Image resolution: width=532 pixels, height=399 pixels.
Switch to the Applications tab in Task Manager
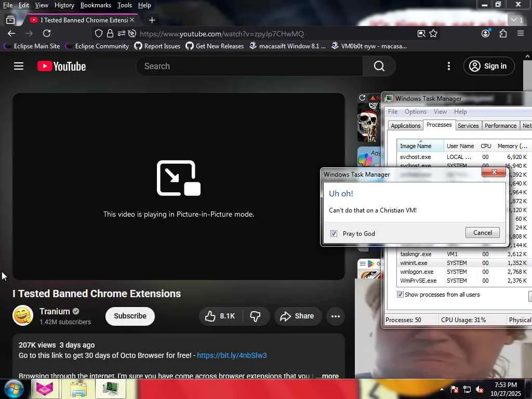pos(405,126)
